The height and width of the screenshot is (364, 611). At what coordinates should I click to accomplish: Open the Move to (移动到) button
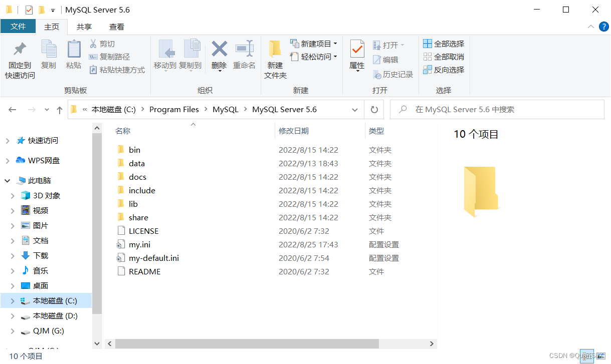(x=165, y=55)
